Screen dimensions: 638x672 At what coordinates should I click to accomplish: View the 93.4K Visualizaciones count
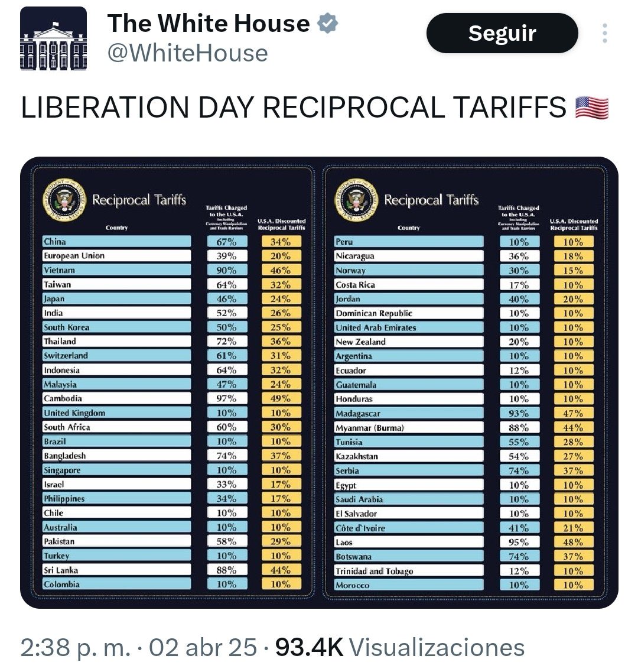point(400,647)
